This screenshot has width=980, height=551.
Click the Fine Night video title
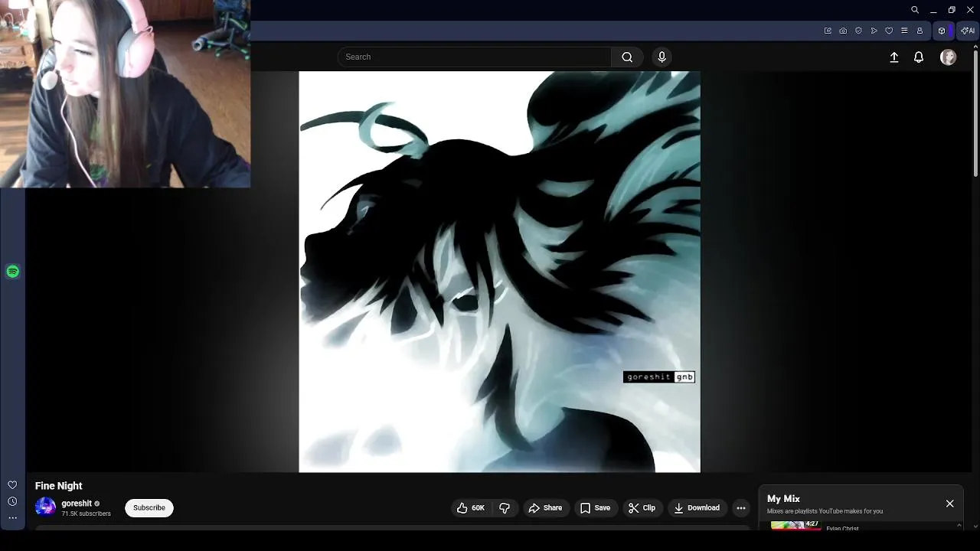(x=58, y=486)
